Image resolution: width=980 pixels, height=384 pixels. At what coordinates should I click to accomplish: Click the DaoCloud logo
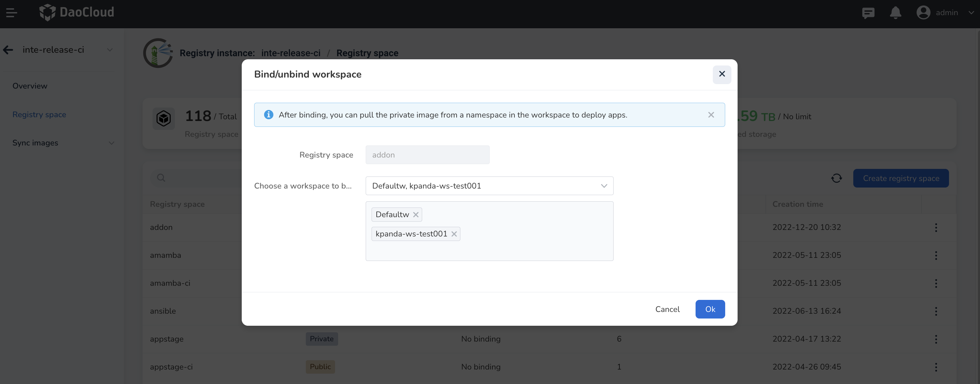click(x=76, y=12)
